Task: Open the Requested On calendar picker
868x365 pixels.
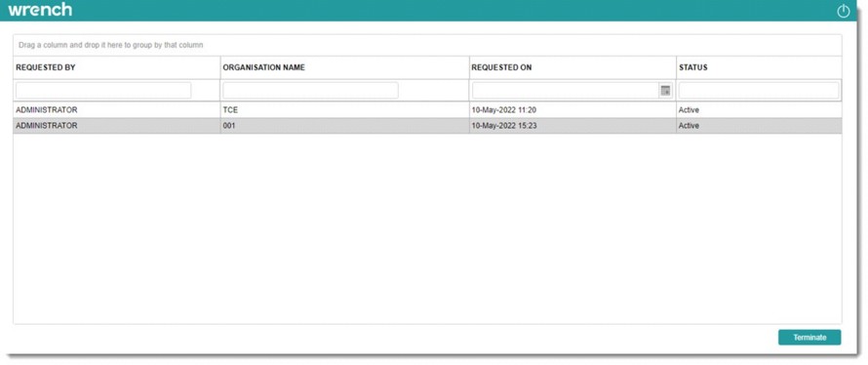Action: tap(665, 91)
